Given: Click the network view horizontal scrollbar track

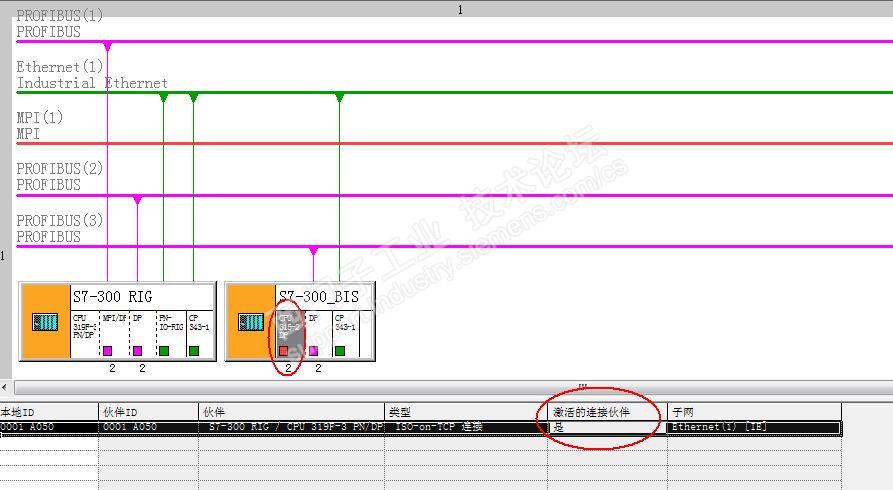Looking at the screenshot, I should pyautogui.click(x=453, y=387).
